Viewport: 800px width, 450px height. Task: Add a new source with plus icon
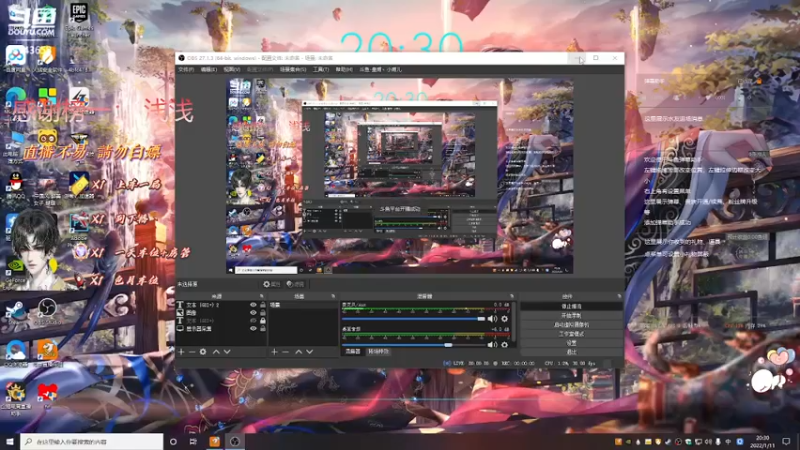tap(181, 352)
